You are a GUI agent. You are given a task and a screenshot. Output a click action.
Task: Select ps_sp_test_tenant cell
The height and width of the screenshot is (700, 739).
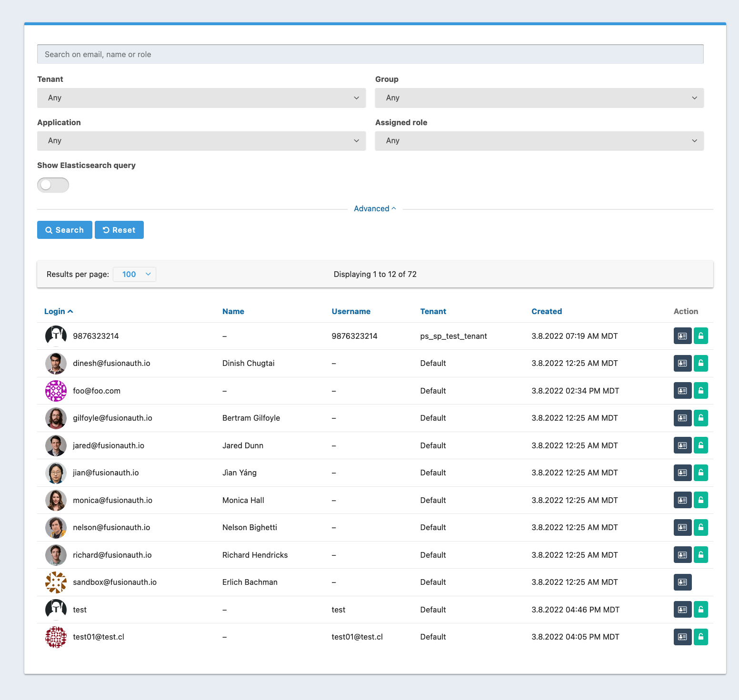454,336
